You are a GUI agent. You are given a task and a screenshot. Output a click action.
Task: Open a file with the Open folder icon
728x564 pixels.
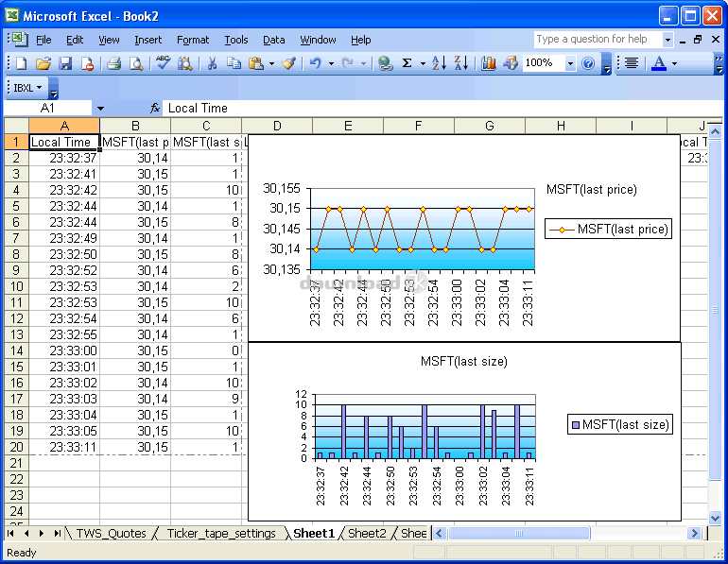coord(43,63)
